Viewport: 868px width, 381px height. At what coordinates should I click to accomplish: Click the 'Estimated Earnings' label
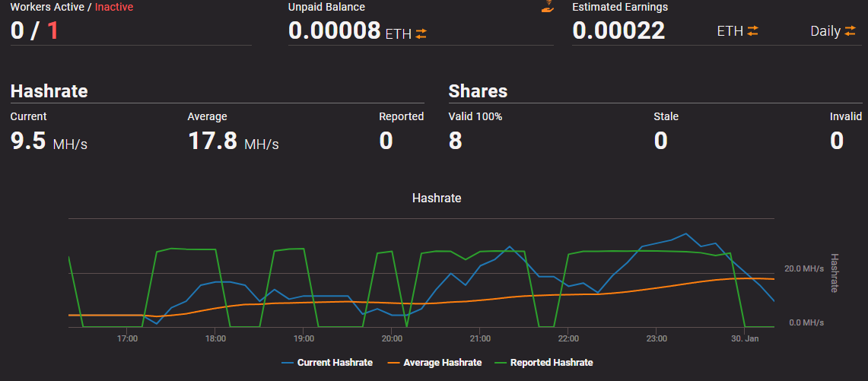[620, 7]
